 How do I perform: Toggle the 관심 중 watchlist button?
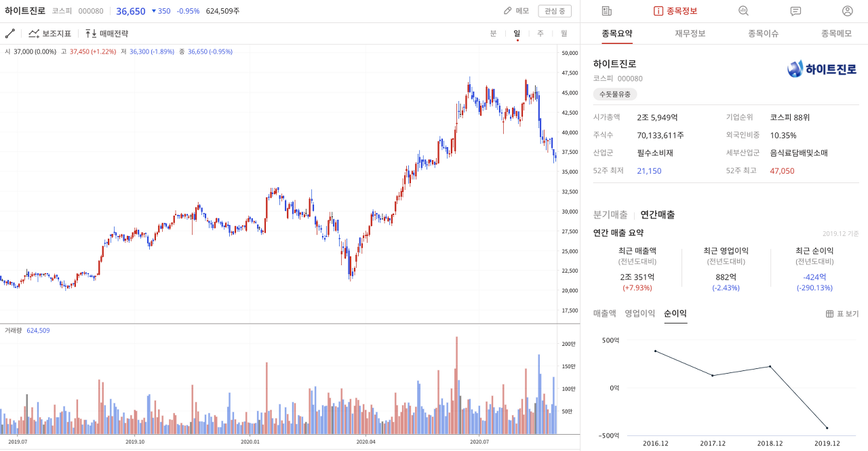click(555, 11)
